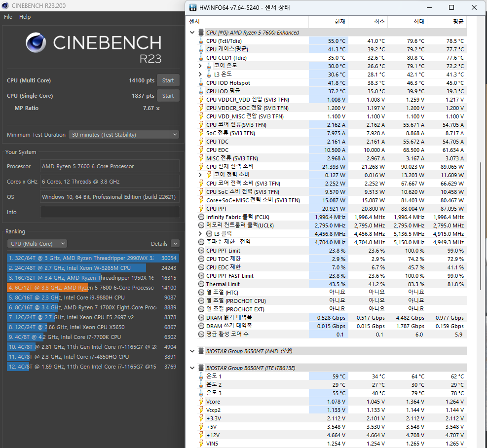Start the CPU Single Core test
This screenshot has width=487, height=448.
(168, 96)
